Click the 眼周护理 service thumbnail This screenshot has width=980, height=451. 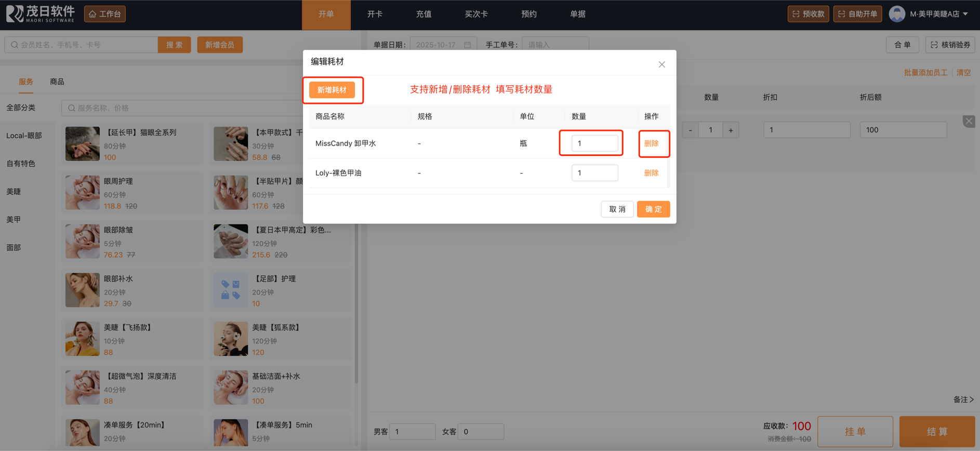tap(82, 193)
